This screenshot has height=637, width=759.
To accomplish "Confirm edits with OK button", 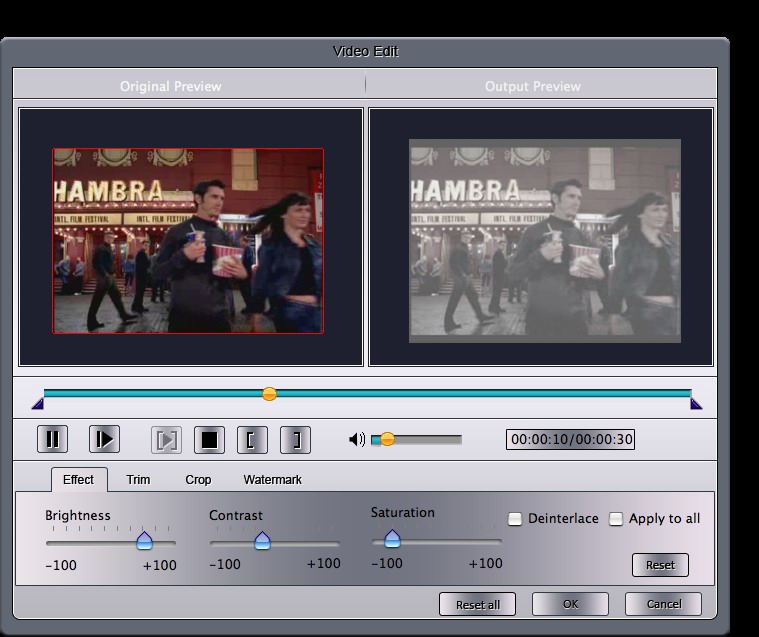I will 570,604.
